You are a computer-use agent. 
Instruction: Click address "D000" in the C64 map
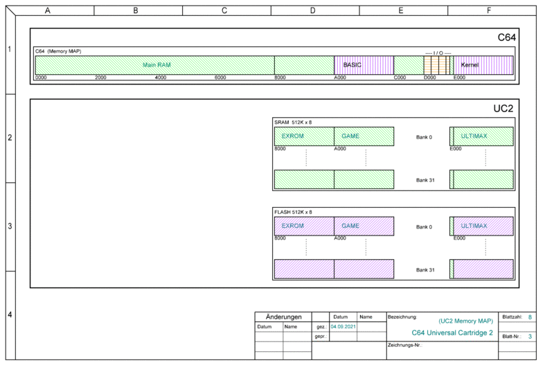[x=430, y=78]
